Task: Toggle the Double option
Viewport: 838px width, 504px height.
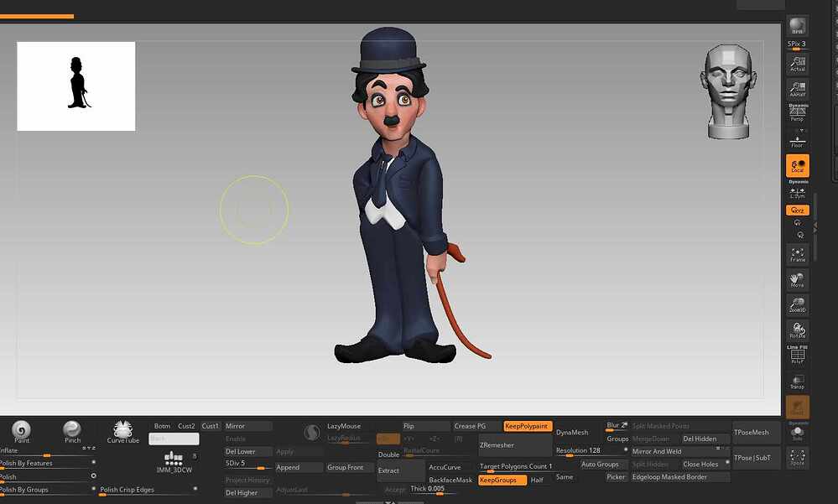Action: coord(388,455)
